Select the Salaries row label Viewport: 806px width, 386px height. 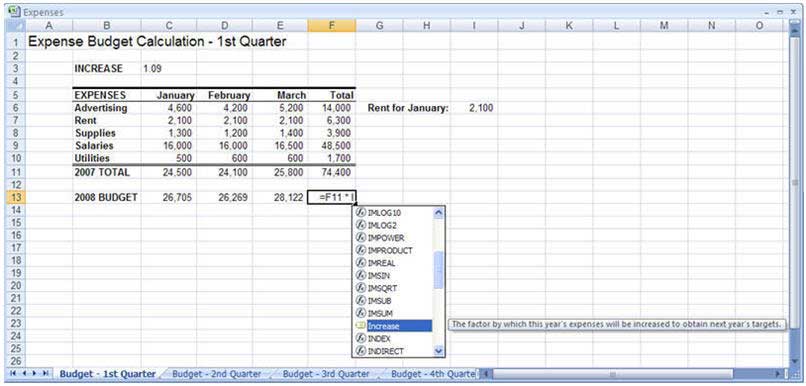(x=107, y=146)
